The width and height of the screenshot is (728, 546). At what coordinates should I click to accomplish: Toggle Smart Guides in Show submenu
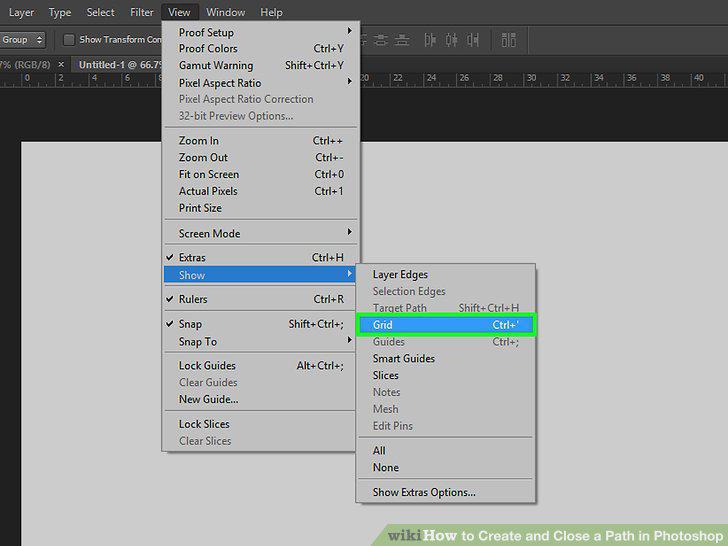point(446,358)
